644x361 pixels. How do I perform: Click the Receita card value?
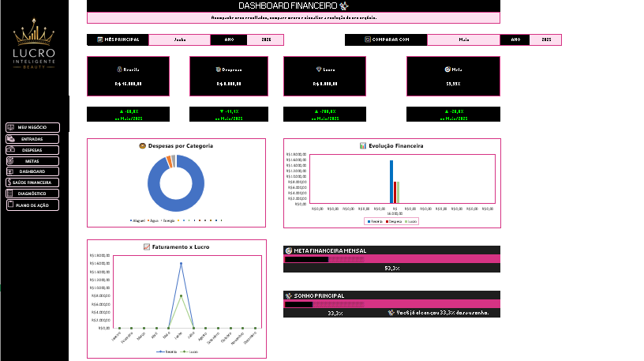coord(128,84)
